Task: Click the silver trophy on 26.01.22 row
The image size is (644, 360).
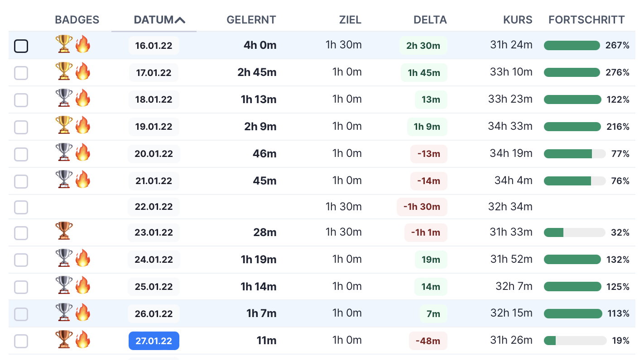Action: (63, 313)
